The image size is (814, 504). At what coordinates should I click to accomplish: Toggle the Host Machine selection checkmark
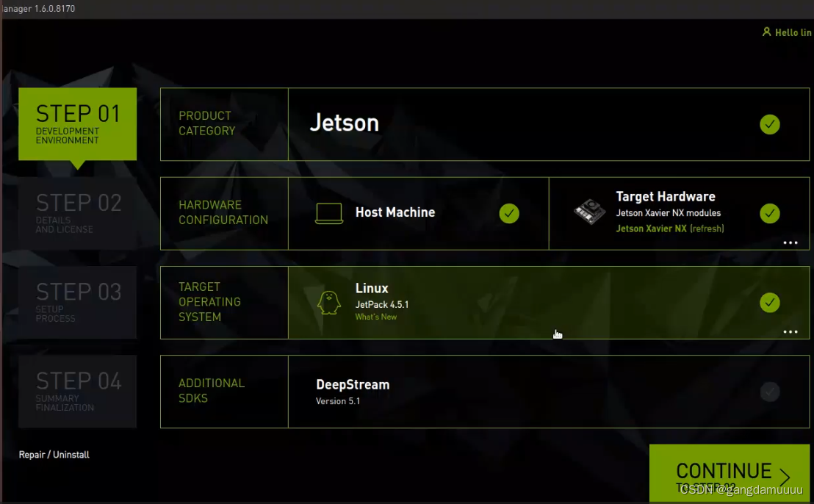(x=509, y=213)
